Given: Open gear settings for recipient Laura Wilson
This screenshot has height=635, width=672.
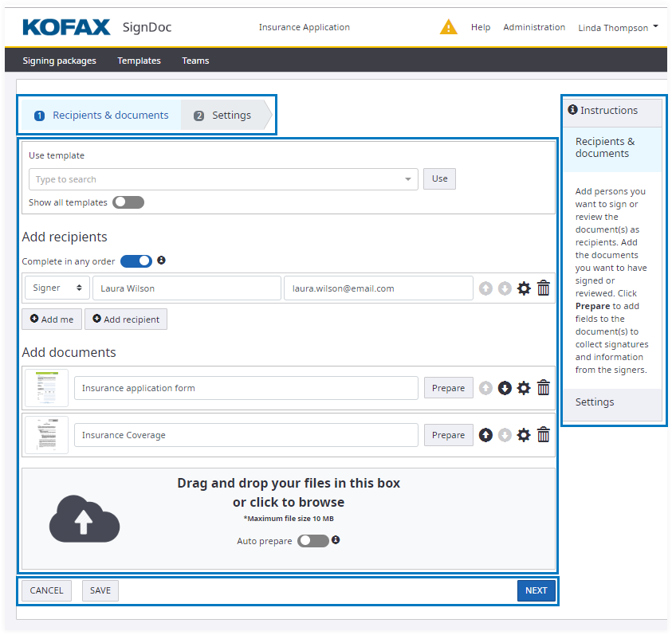Looking at the screenshot, I should 524,288.
